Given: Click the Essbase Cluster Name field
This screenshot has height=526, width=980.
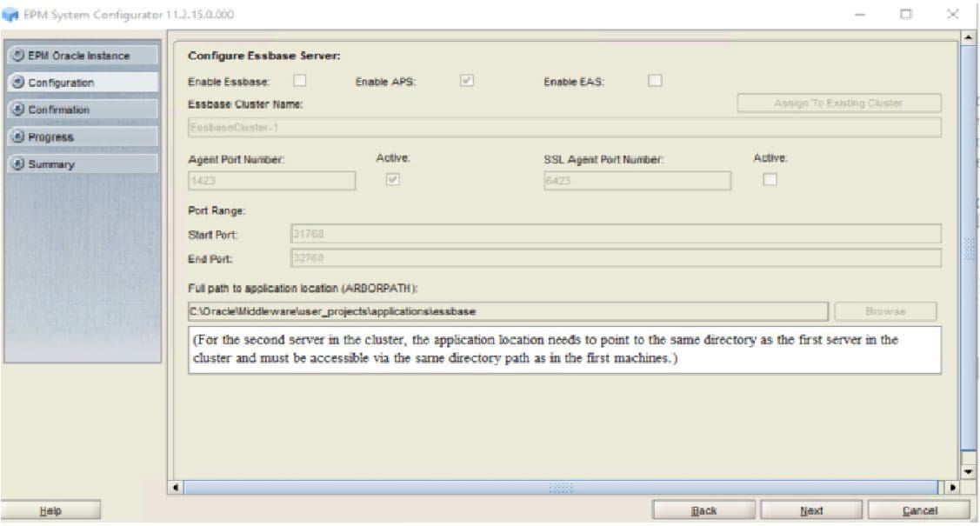Looking at the screenshot, I should [564, 128].
